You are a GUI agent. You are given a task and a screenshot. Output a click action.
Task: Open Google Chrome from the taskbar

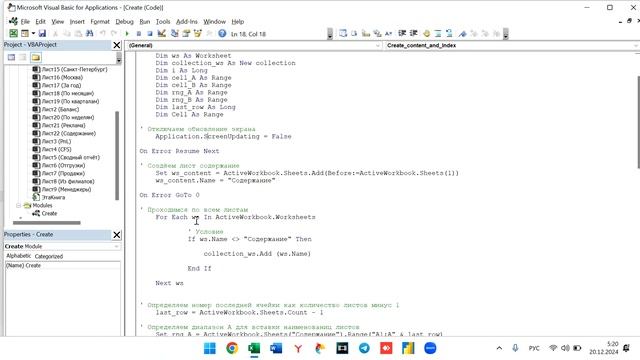click(232, 348)
